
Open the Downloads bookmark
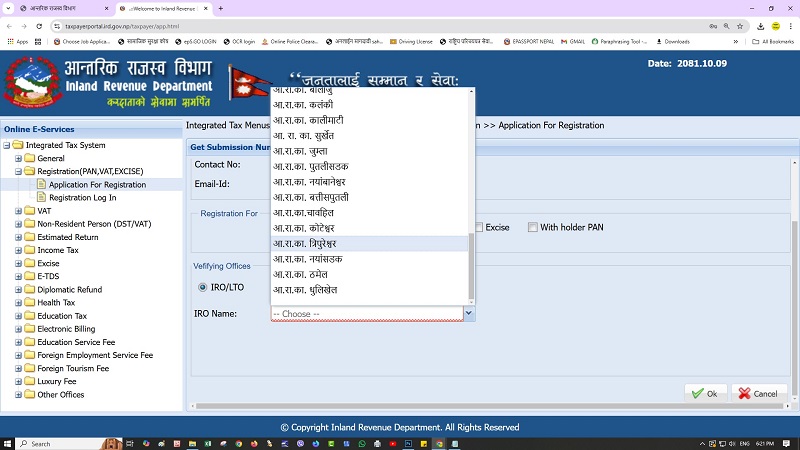[x=672, y=42]
